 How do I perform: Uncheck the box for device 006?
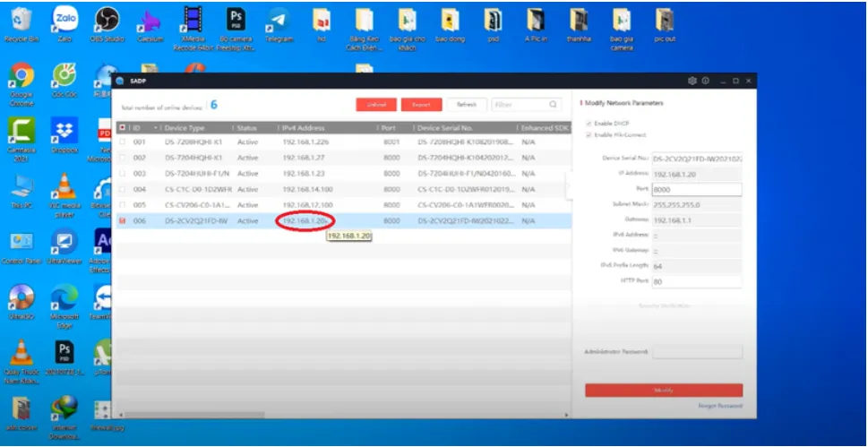coord(123,221)
